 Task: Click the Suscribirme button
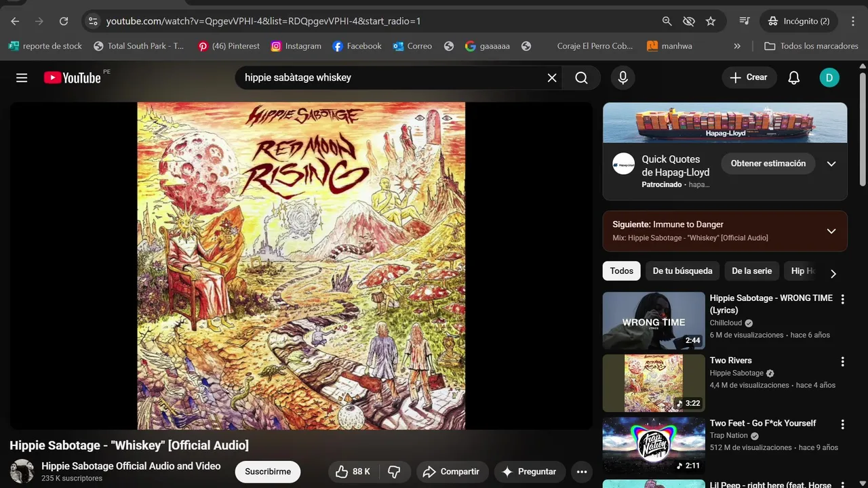pos(268,472)
